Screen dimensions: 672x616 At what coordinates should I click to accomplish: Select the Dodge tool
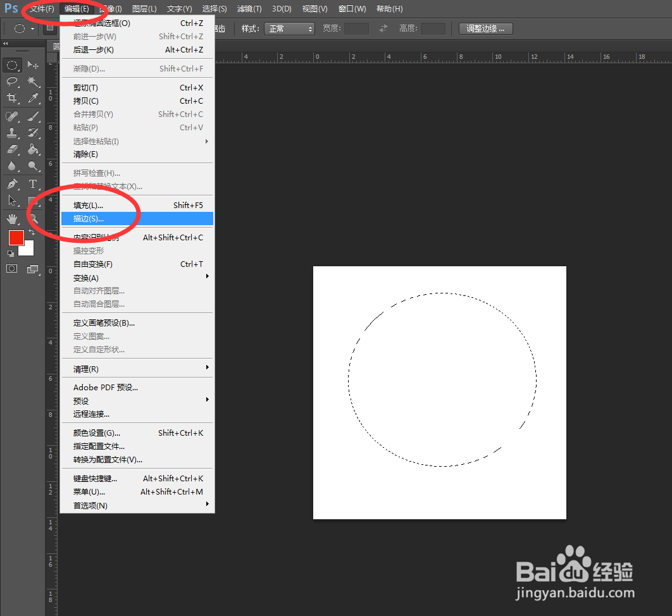[x=33, y=166]
